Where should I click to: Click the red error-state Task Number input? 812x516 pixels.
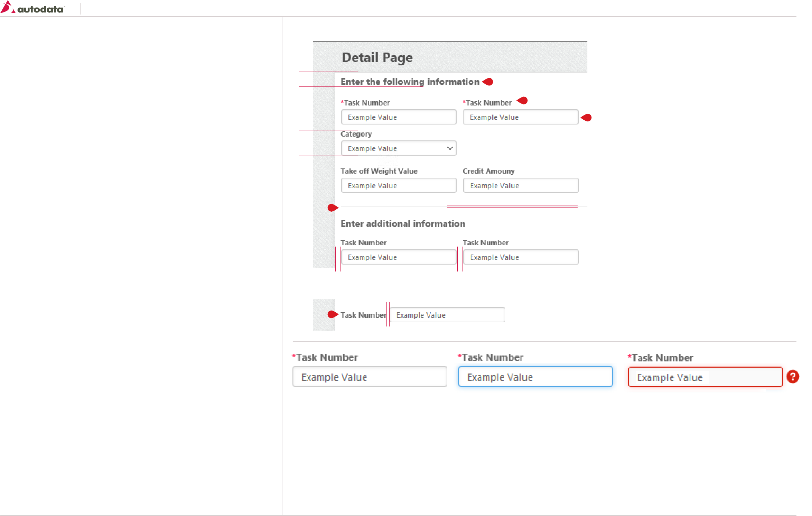click(x=705, y=377)
